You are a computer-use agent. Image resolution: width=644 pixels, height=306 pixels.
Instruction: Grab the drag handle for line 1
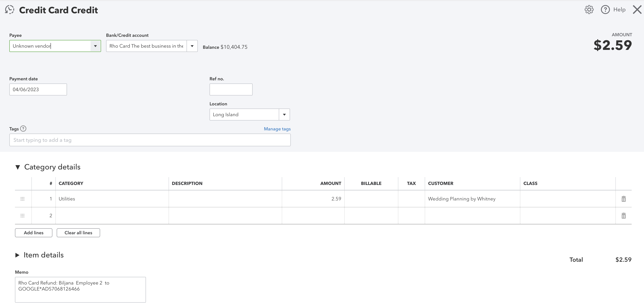click(22, 199)
